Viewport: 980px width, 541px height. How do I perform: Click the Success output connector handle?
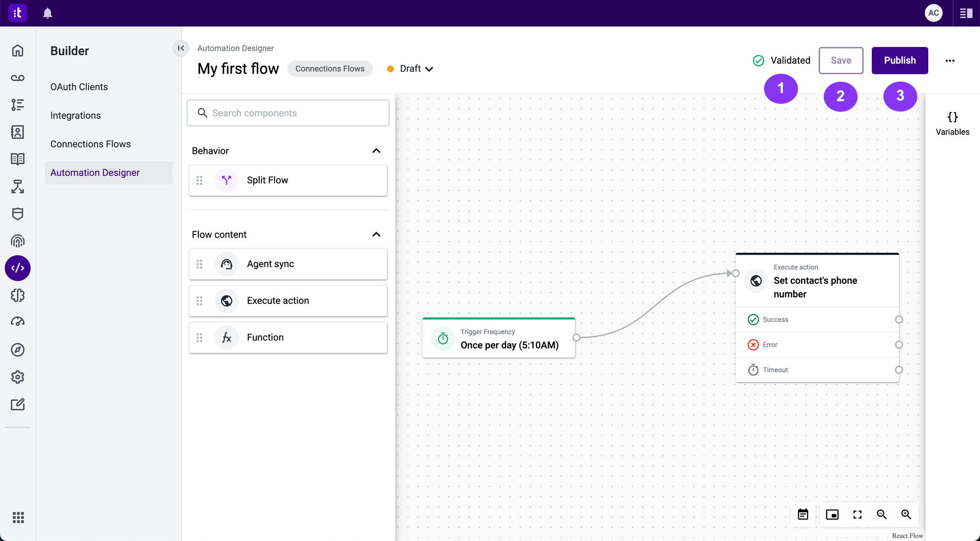click(899, 319)
